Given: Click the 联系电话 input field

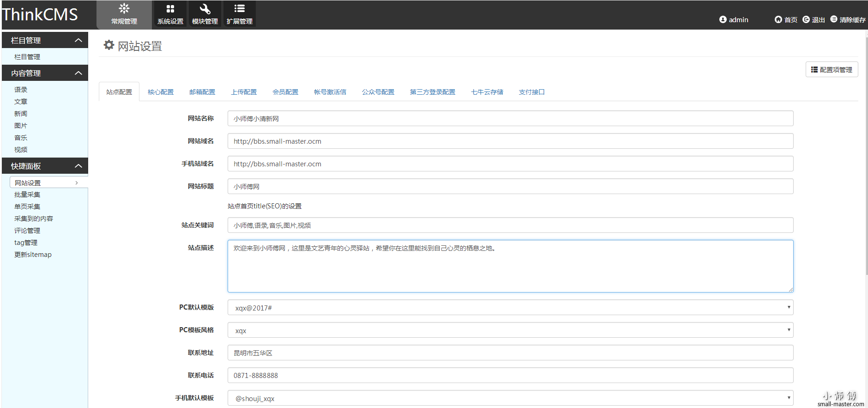Looking at the screenshot, I should click(510, 375).
